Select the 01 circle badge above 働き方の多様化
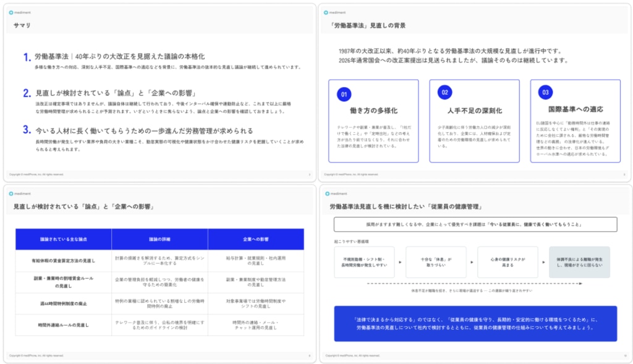 (344, 95)
